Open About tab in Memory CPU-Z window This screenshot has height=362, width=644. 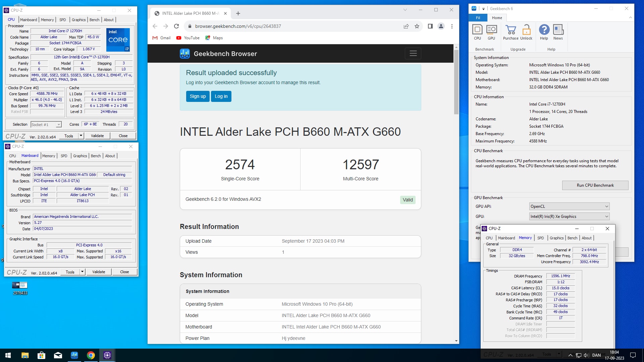[587, 238]
